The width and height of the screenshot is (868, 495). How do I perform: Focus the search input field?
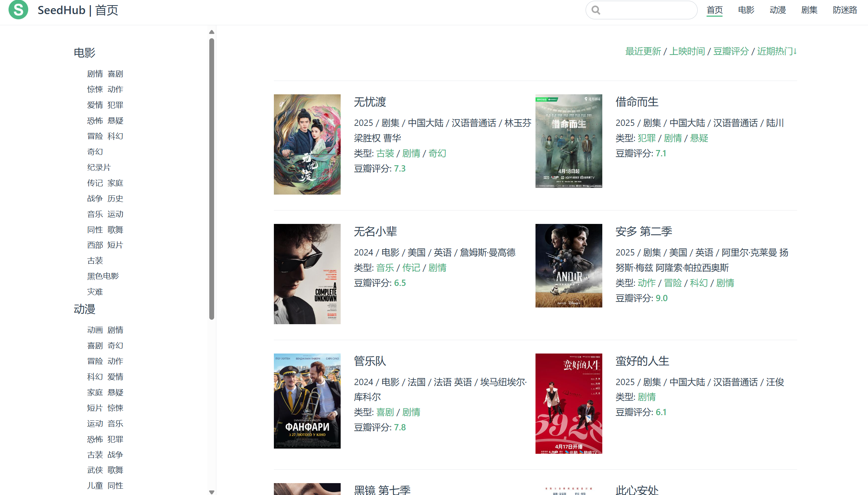(x=641, y=10)
